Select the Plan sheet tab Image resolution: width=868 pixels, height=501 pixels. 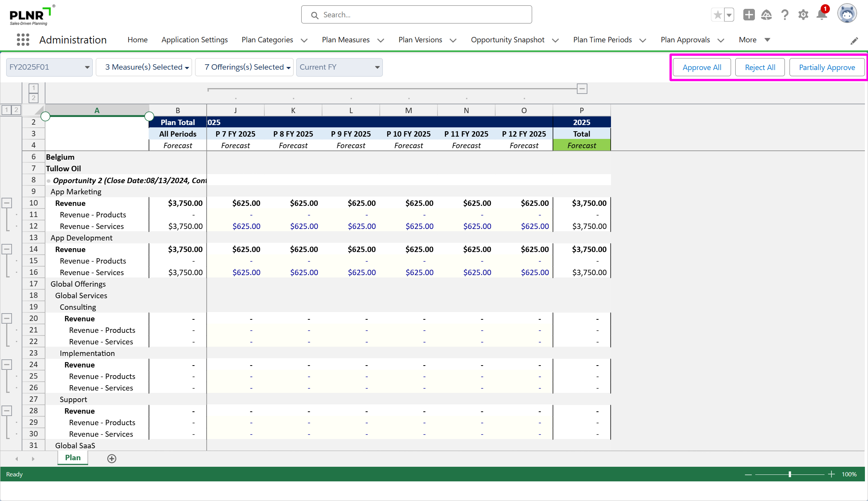tap(73, 458)
